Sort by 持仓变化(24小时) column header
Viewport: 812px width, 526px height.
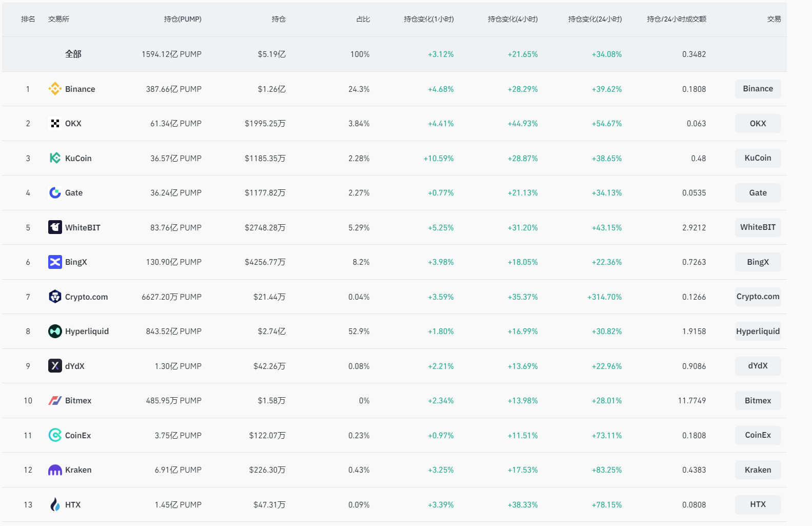(595, 19)
